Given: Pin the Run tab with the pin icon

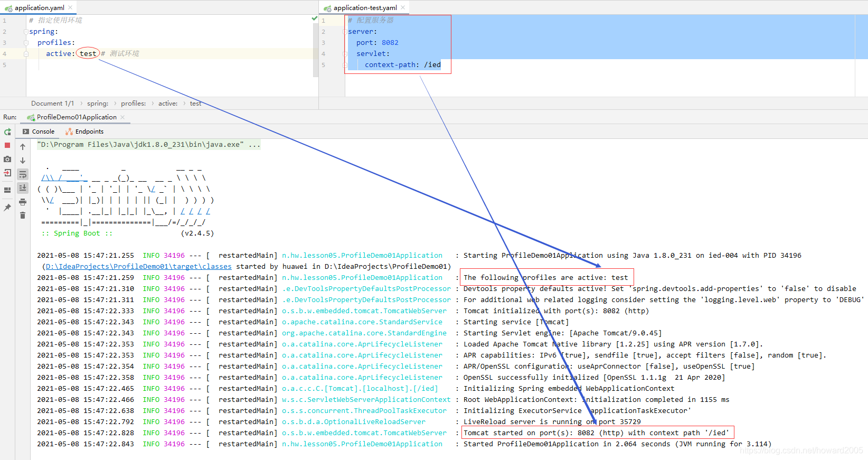Looking at the screenshot, I should [7, 208].
